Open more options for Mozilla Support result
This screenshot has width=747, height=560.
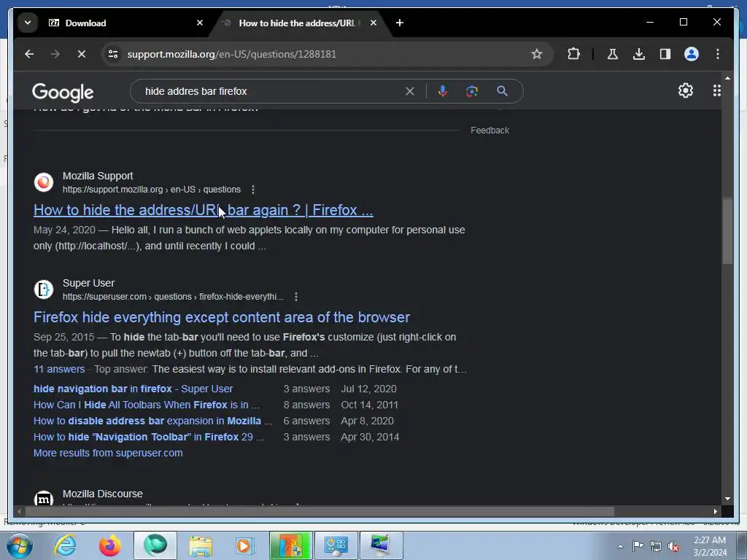click(x=253, y=190)
